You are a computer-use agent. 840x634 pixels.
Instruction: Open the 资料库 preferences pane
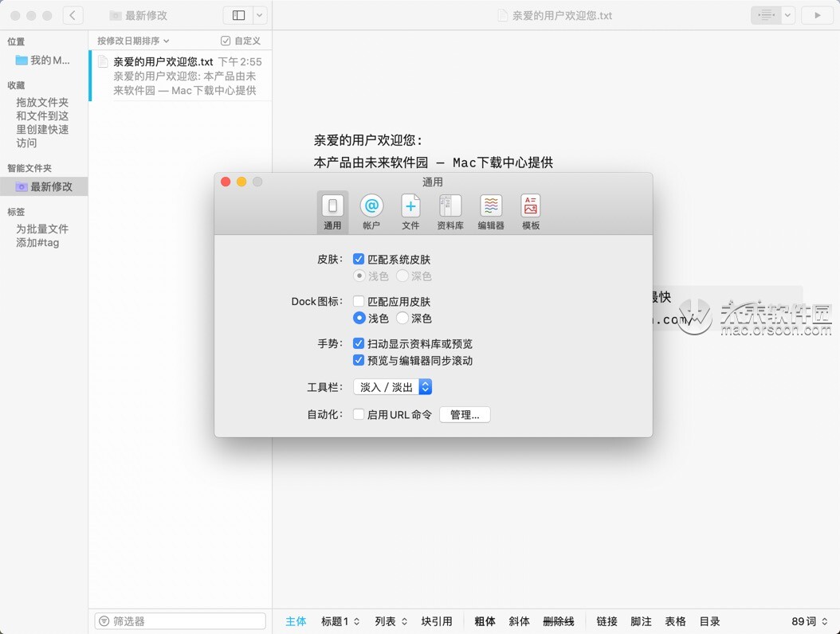450,209
